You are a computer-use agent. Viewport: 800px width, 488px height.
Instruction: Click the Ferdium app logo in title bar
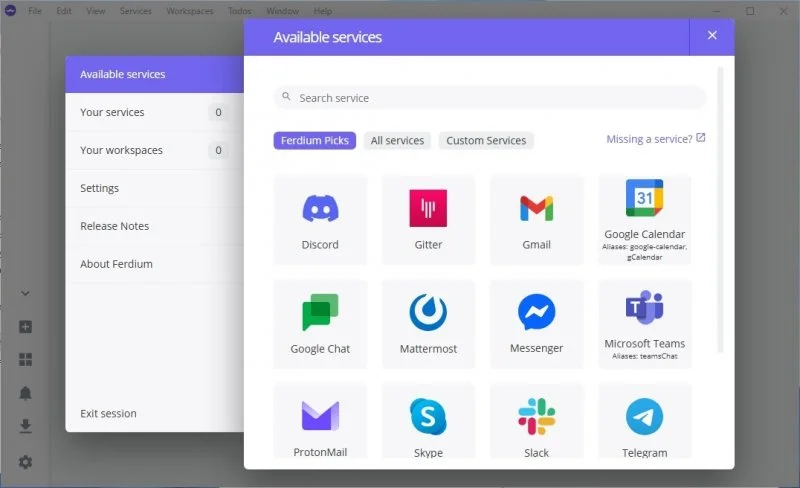(x=10, y=10)
